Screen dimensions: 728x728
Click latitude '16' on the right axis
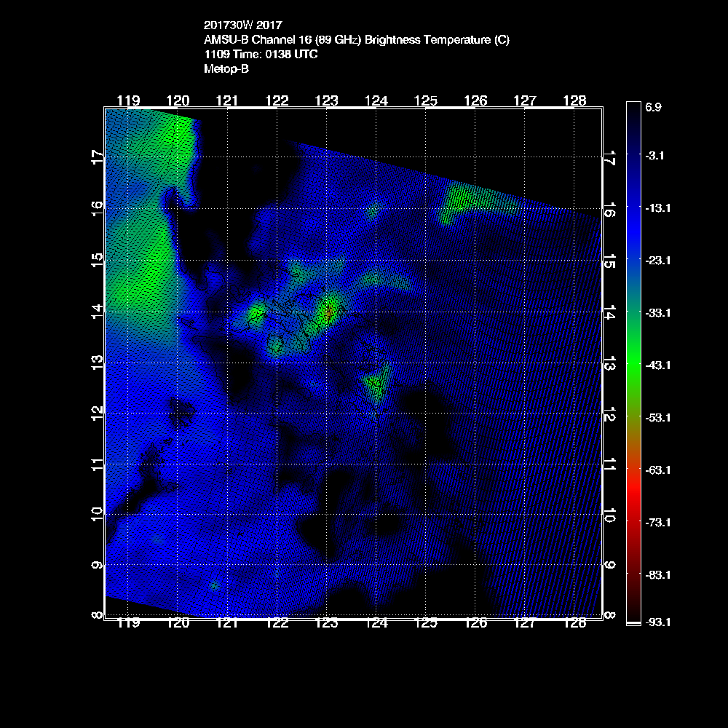[610, 210]
